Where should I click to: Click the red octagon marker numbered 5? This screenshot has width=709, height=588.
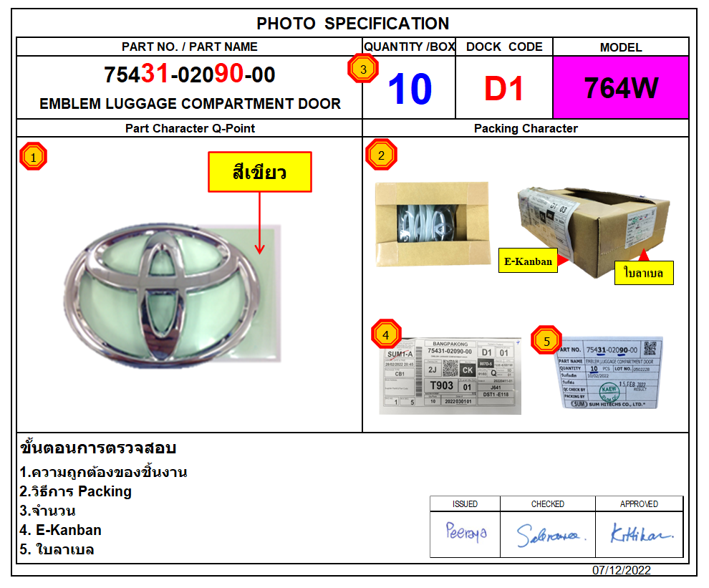click(x=546, y=341)
